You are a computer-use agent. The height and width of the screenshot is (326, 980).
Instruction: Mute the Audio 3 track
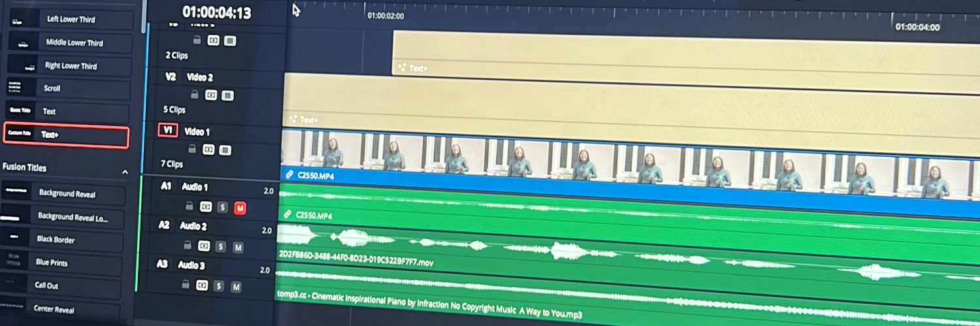(x=237, y=287)
